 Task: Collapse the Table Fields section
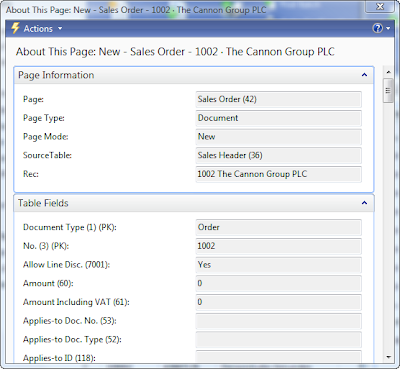(x=364, y=203)
